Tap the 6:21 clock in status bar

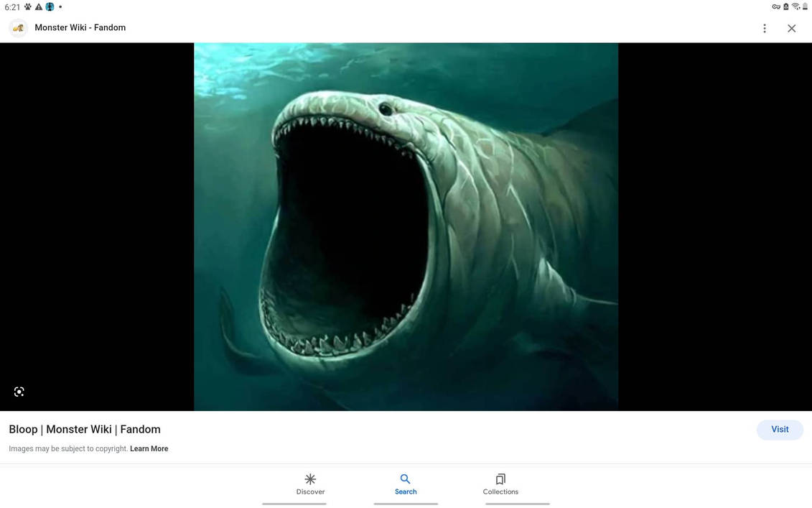[12, 7]
